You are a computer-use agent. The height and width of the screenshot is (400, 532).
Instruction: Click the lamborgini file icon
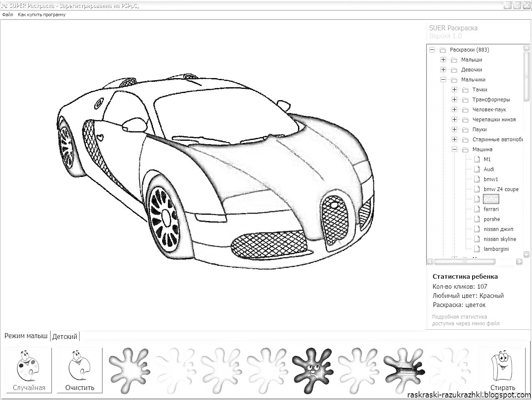477,249
